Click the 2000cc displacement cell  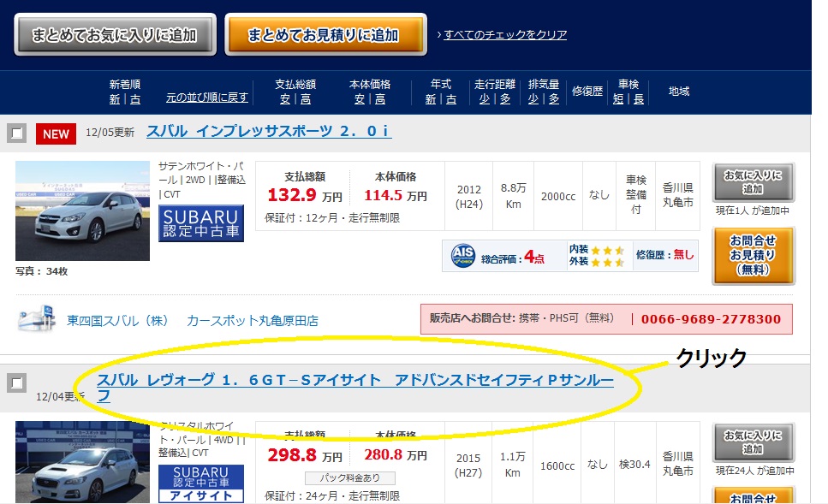[558, 196]
